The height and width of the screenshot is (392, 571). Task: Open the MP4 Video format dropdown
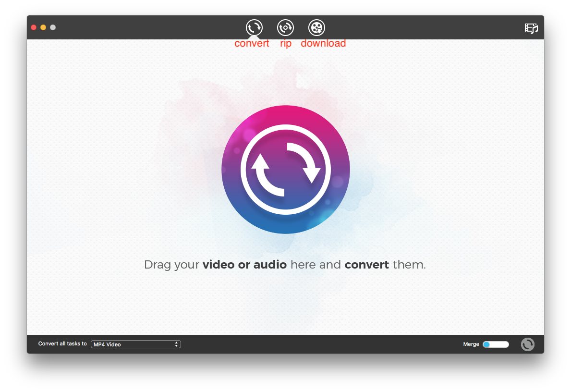pos(135,344)
